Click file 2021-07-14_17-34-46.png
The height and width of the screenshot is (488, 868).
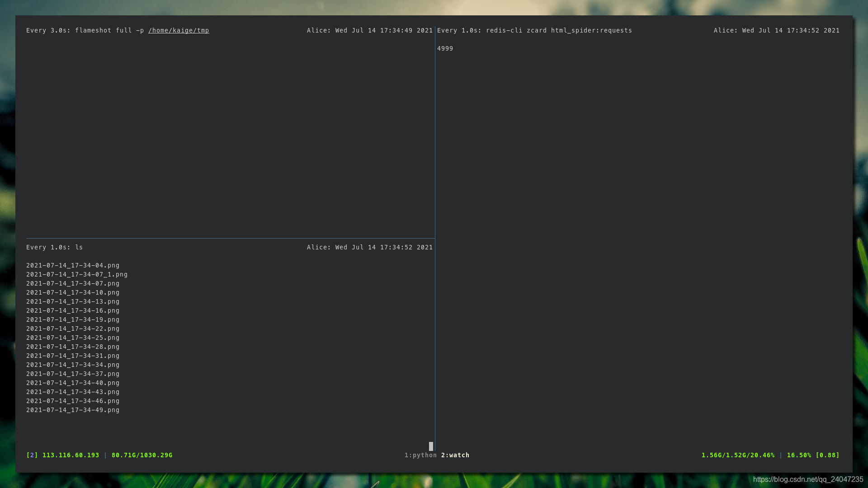coord(73,401)
